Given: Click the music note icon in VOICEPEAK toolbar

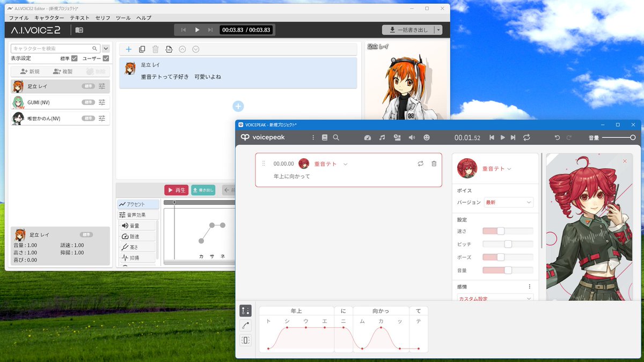Looking at the screenshot, I should [x=382, y=138].
